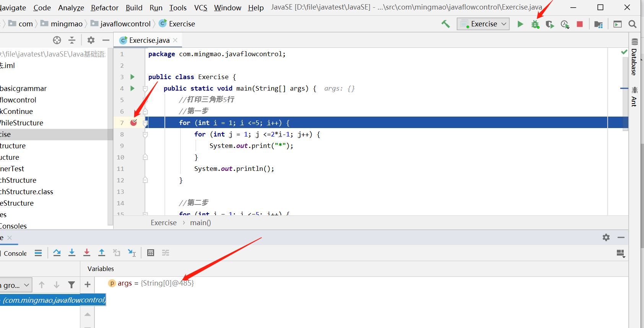The image size is (644, 328).
Task: Click Locate/Select Opened File target icon
Action: (57, 40)
